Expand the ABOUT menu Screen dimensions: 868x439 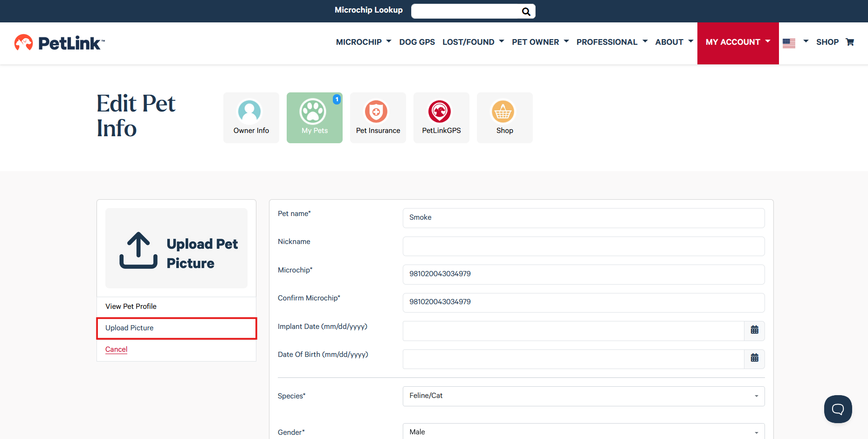674,42
